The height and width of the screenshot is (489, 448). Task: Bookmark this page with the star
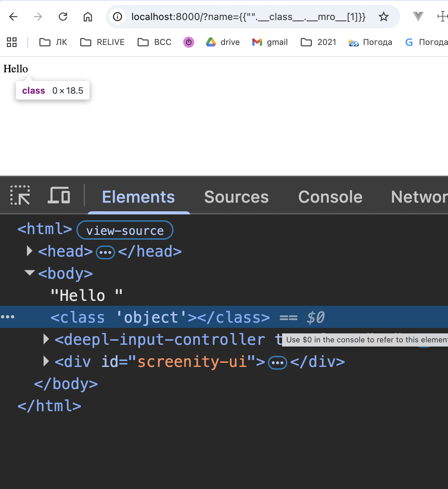pos(384,17)
